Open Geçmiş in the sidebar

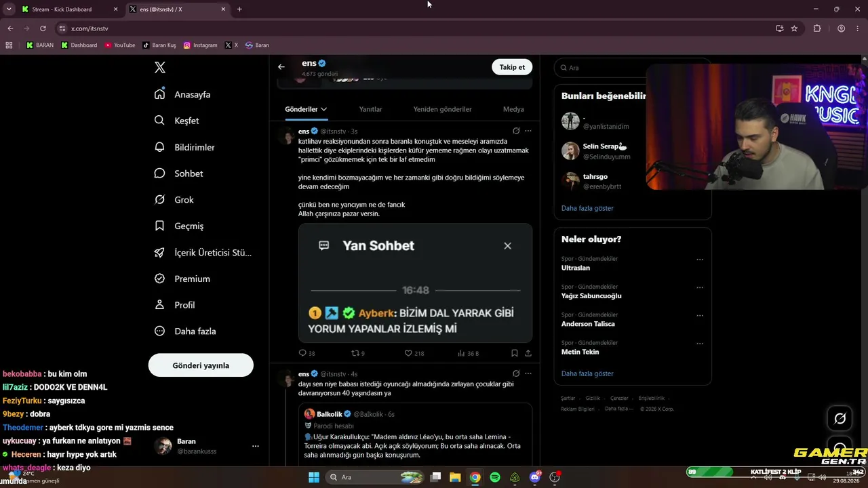pyautogui.click(x=179, y=226)
